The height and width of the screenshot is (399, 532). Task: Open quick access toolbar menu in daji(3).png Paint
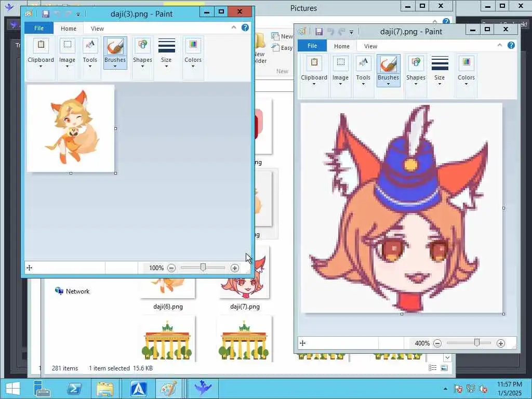pos(78,14)
